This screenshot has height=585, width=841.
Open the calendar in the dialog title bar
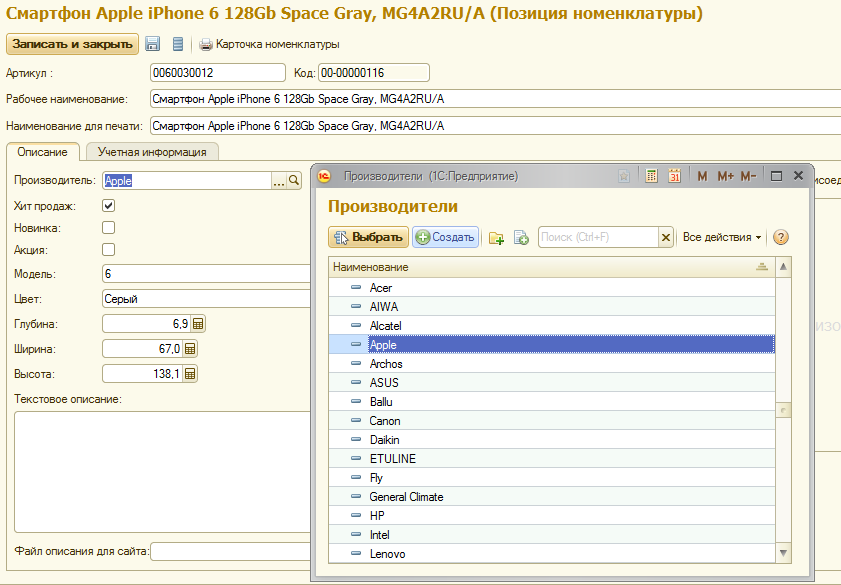tap(675, 176)
